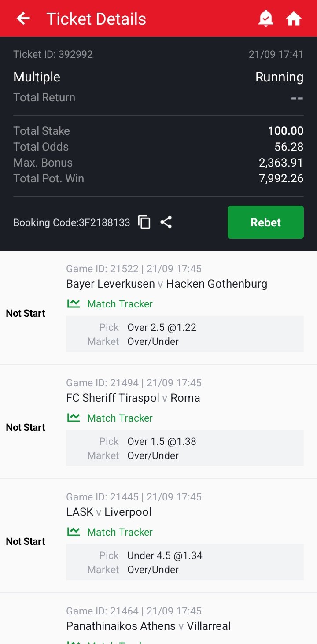The height and width of the screenshot is (644, 317).
Task: Open Match Tracker for Bayer Leverkusen game
Action: coord(120,304)
